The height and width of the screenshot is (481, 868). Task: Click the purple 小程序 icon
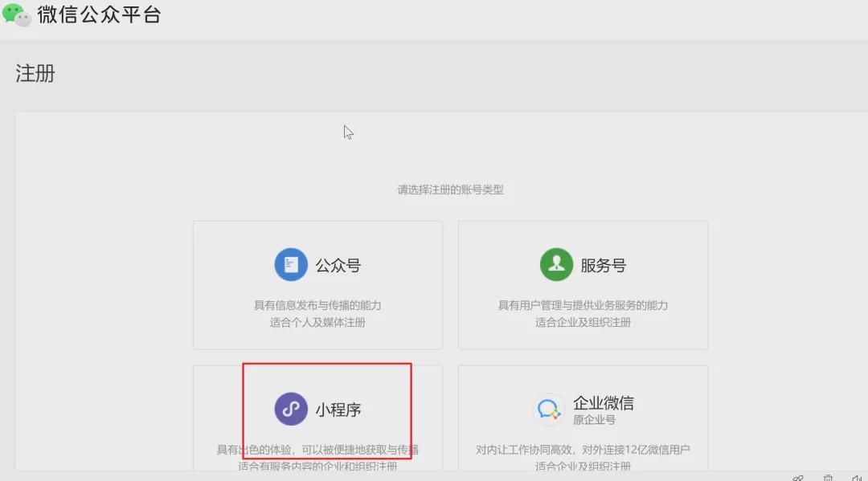[x=291, y=409]
